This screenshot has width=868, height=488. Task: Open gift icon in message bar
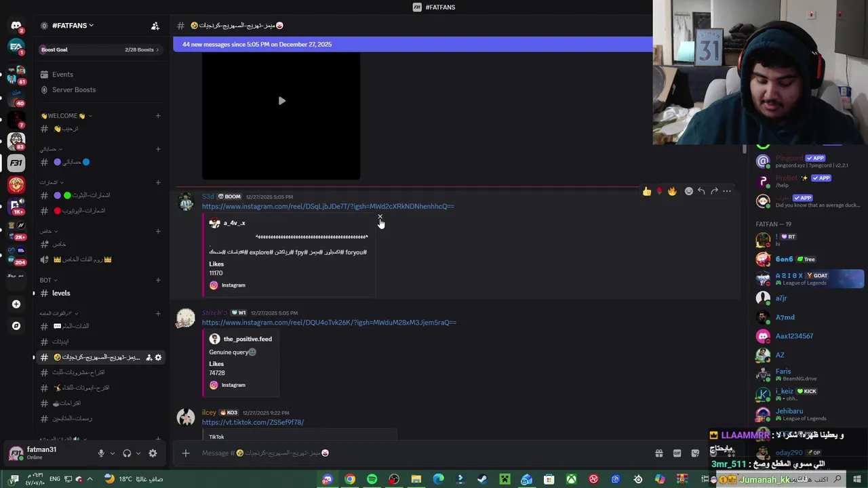pos(658,453)
